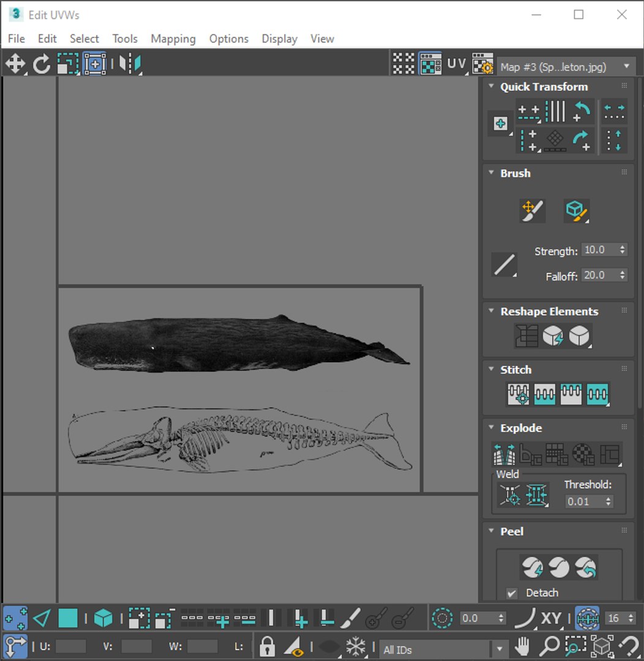Image resolution: width=644 pixels, height=661 pixels.
Task: Click Stitch to Target icon
Action: tap(519, 394)
